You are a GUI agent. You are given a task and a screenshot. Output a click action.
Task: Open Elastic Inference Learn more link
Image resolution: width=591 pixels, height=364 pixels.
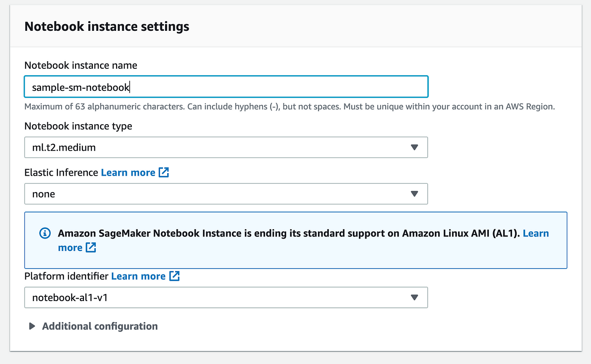(128, 173)
